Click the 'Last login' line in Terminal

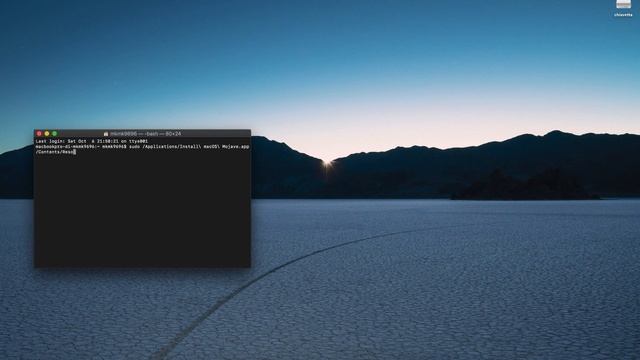[x=91, y=141]
